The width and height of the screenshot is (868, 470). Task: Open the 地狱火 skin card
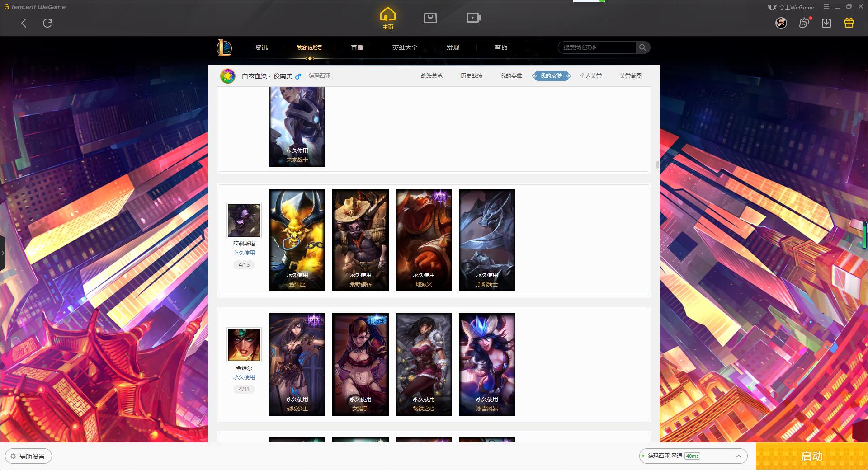(424, 240)
